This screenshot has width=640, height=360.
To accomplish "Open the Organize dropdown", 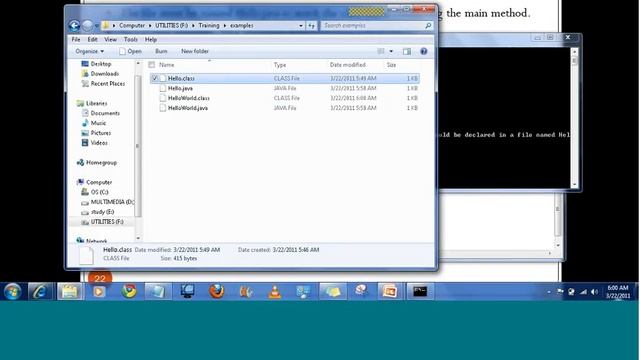I will click(x=89, y=51).
